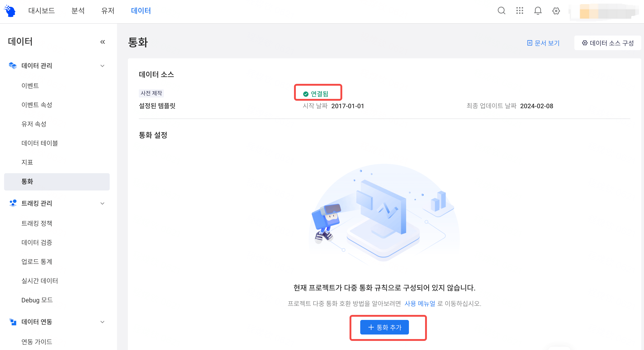Click the 데이터 관리 cube icon
The image size is (644, 350).
(x=13, y=66)
